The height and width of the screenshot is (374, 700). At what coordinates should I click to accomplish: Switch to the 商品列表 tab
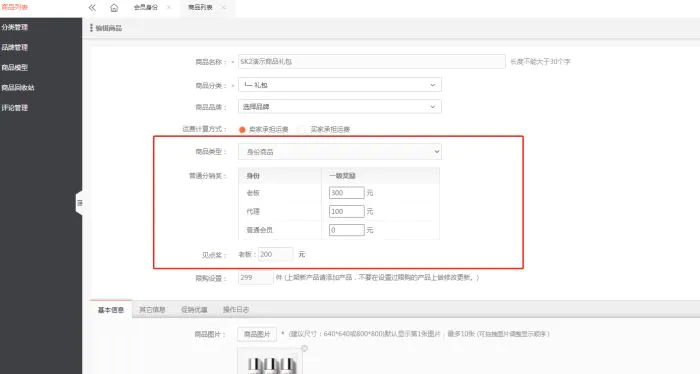pos(200,8)
